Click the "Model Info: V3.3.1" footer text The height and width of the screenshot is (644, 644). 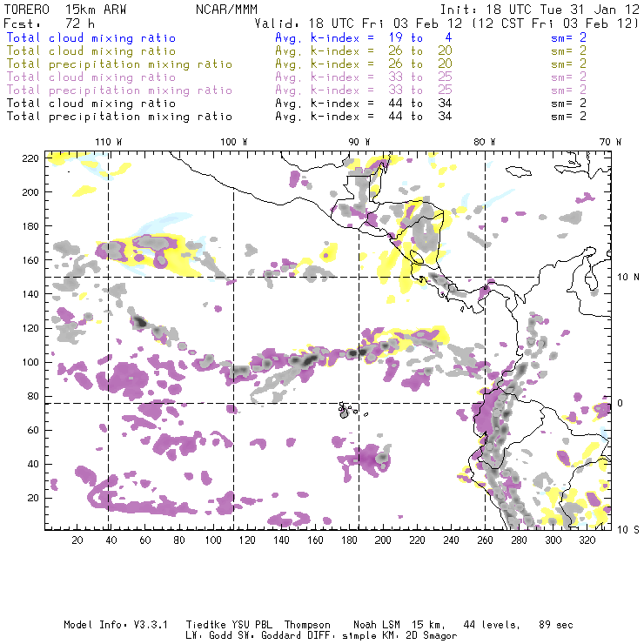tap(116, 625)
